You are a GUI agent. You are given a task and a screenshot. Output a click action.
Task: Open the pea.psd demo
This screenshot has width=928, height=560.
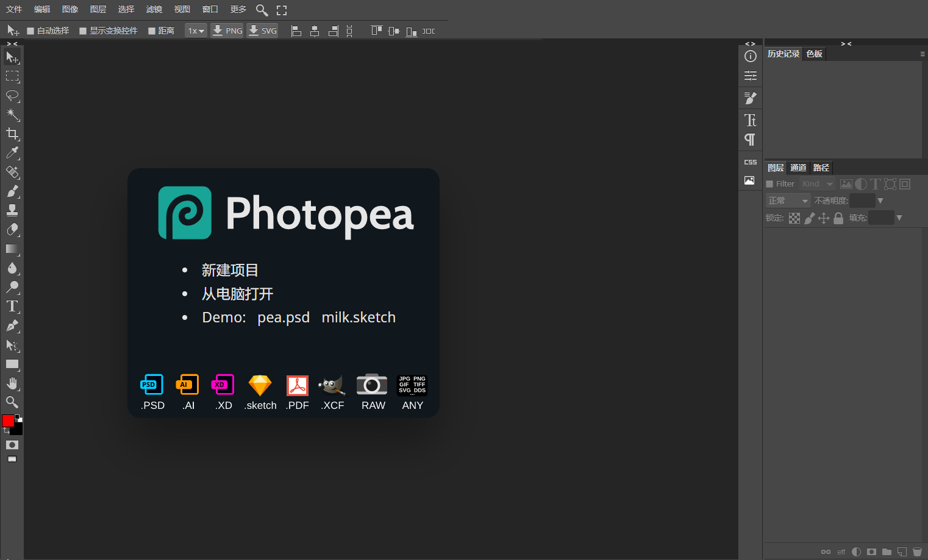tap(284, 317)
